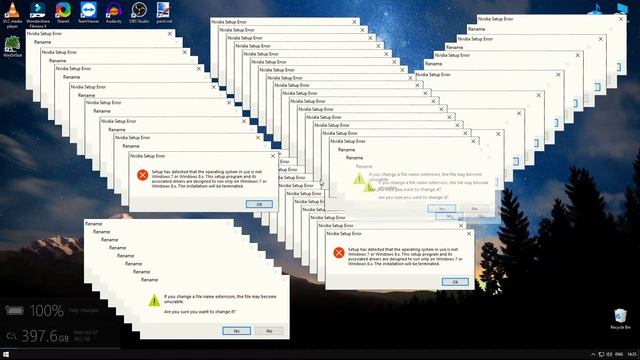The height and width of the screenshot is (360, 640).
Task: Click the Setup error message in left front dialog
Action: point(209,179)
